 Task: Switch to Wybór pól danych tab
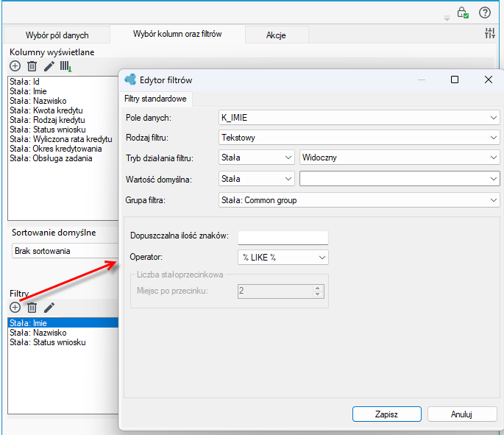click(57, 35)
